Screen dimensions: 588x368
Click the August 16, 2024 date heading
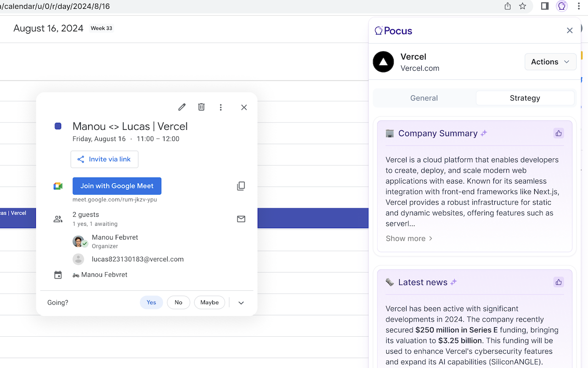[x=48, y=29]
